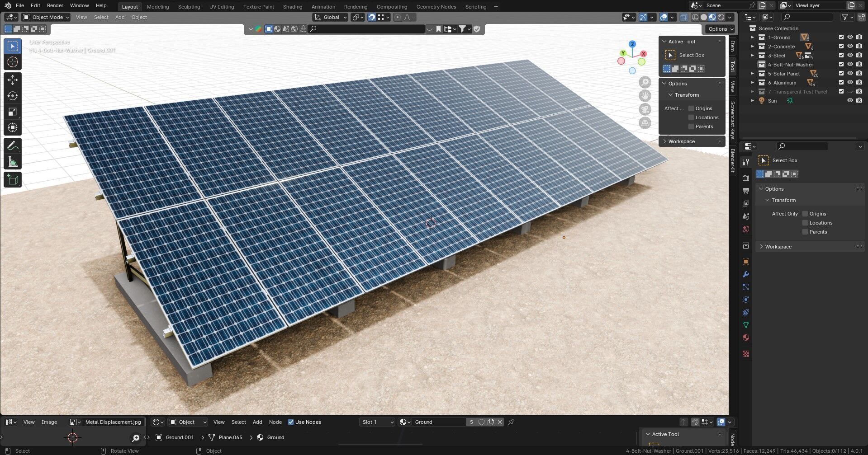Switch to the Shading workspace tab
The width and height of the screenshot is (868, 455).
click(293, 7)
